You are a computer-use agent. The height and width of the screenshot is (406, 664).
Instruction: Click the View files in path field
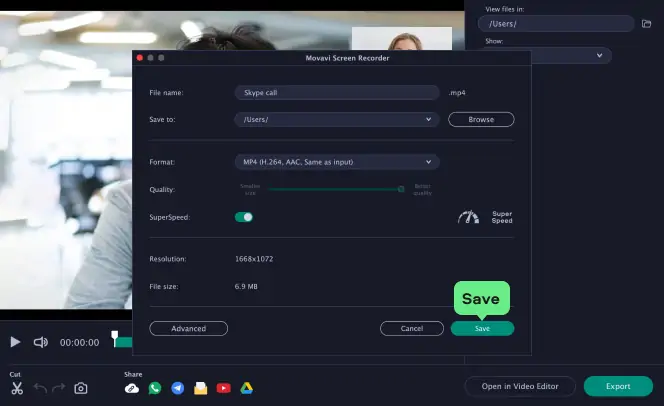(x=556, y=24)
